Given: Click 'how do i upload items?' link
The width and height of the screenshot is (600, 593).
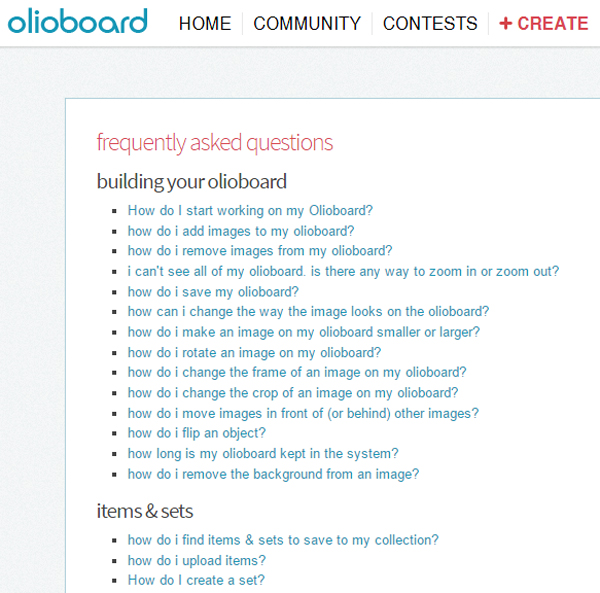Looking at the screenshot, I should coord(197,561).
